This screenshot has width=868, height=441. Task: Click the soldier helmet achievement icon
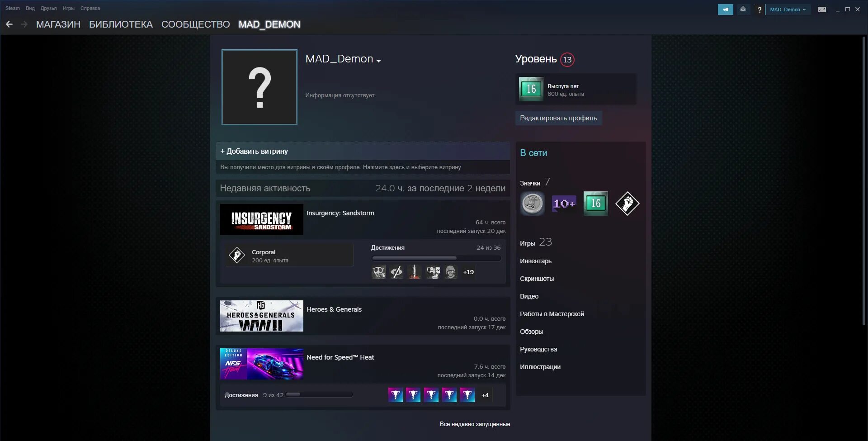pos(451,272)
